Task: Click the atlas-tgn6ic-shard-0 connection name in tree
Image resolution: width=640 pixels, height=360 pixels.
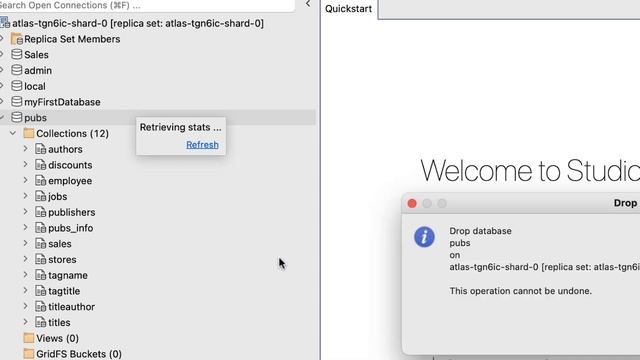Action: pyautogui.click(x=138, y=23)
